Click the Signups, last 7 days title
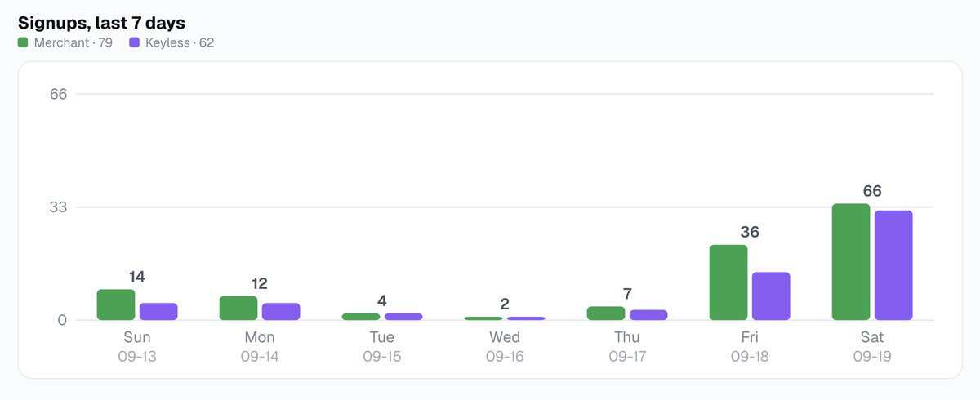980x400 pixels. coord(101,23)
